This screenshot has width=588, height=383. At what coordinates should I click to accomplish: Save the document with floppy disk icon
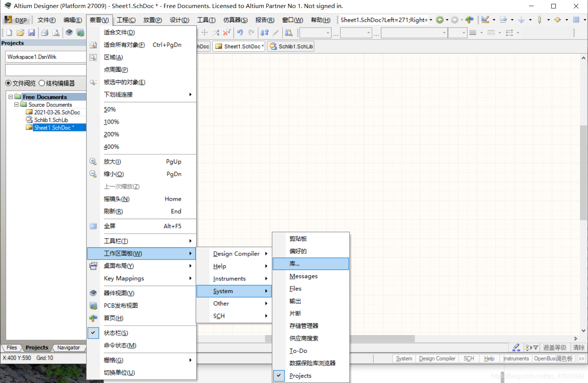31,33
